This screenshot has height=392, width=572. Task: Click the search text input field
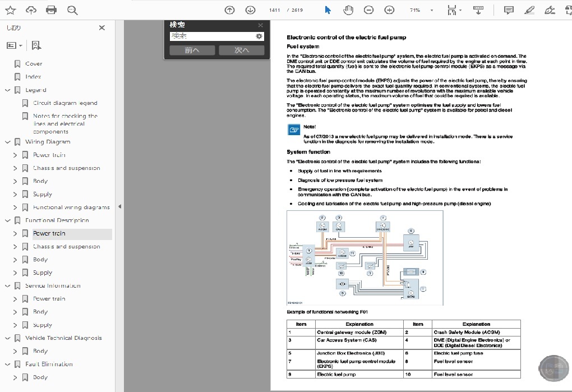click(x=213, y=36)
